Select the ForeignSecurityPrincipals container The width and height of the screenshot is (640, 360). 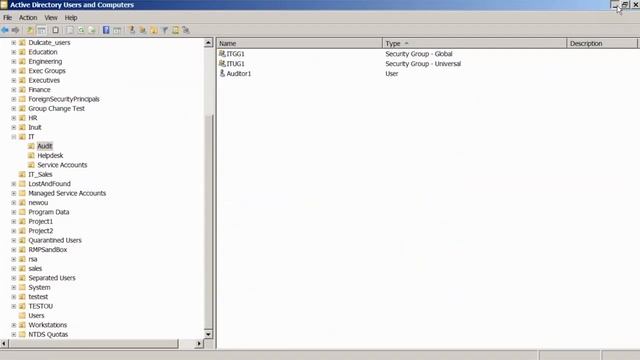coord(64,99)
